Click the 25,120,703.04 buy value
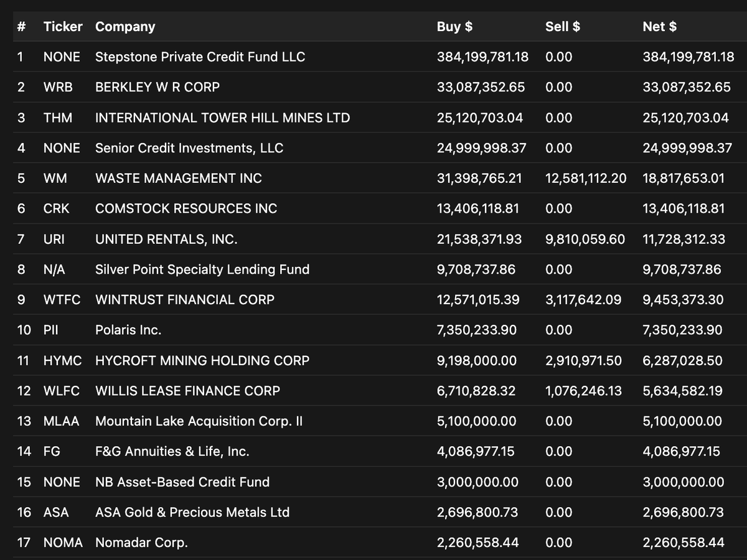This screenshot has width=747, height=560. point(480,118)
